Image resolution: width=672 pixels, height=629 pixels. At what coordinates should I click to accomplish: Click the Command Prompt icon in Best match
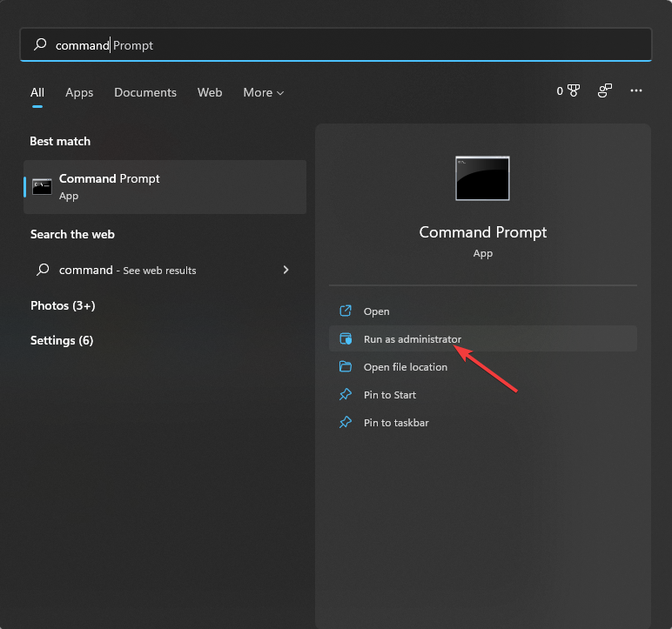coord(42,186)
